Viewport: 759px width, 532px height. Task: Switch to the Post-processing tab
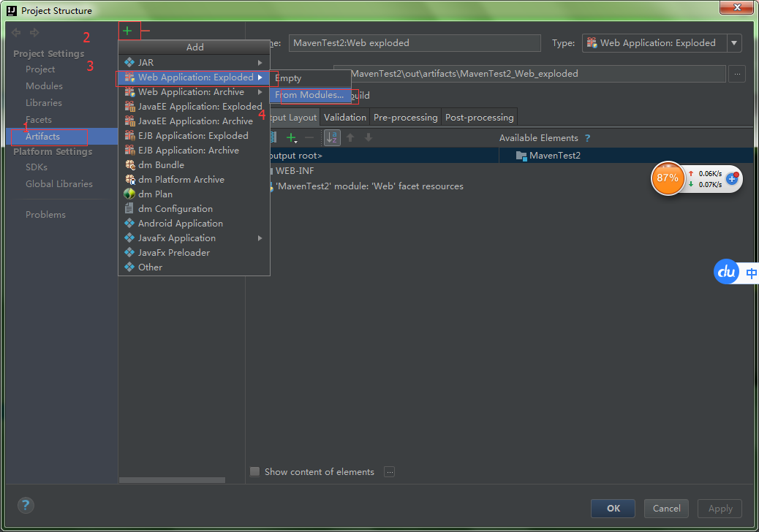point(479,118)
